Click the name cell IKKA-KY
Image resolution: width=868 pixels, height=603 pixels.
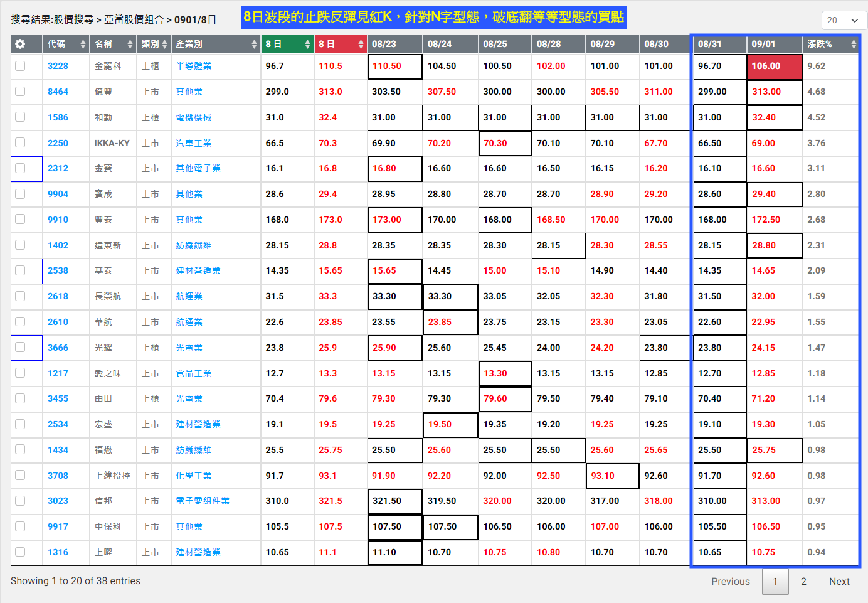coord(112,143)
